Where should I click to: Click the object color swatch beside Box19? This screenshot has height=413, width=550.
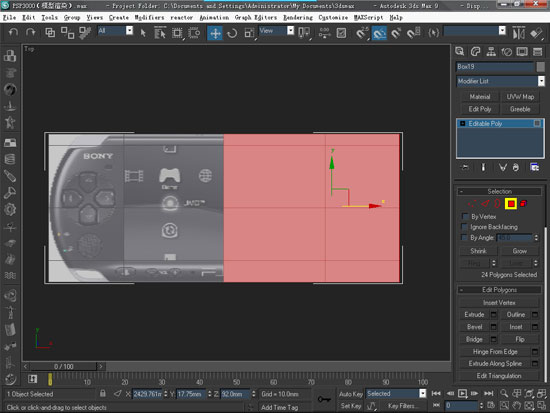pos(541,67)
